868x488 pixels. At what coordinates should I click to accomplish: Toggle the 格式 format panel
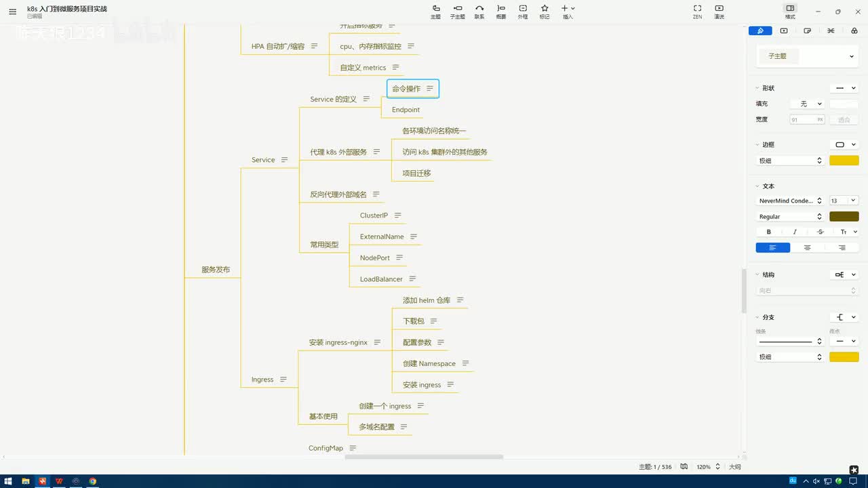[x=790, y=12]
